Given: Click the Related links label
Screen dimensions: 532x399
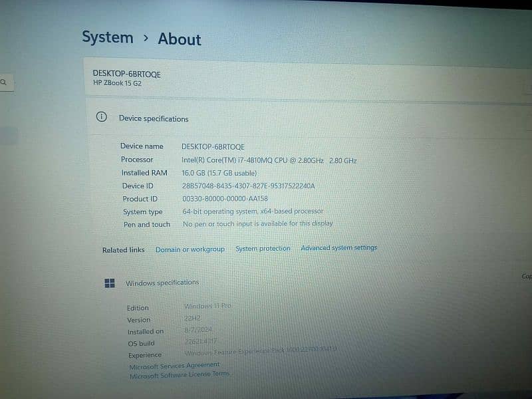Looking at the screenshot, I should (x=124, y=250).
